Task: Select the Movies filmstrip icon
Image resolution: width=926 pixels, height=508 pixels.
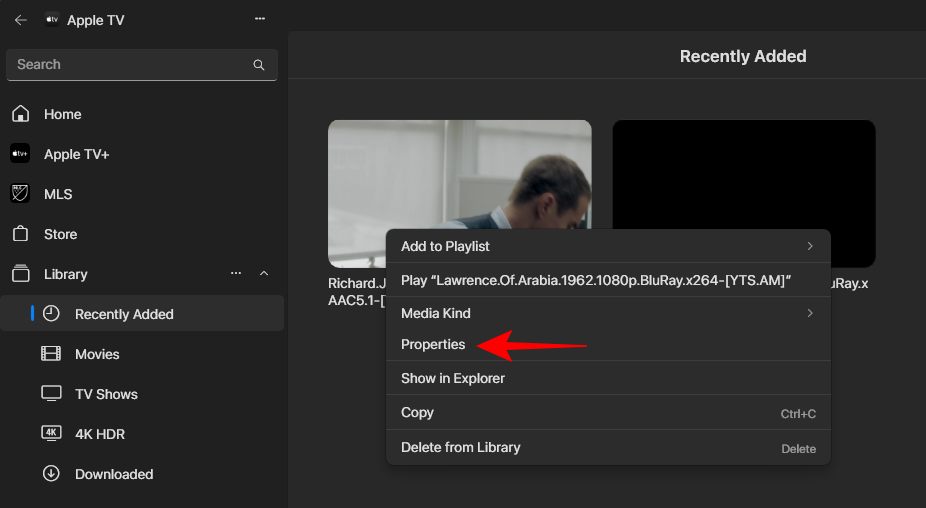Action: [x=51, y=354]
